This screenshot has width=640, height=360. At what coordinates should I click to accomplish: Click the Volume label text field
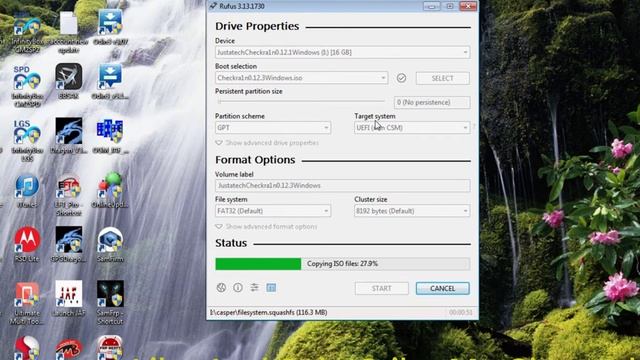pyautogui.click(x=342, y=185)
